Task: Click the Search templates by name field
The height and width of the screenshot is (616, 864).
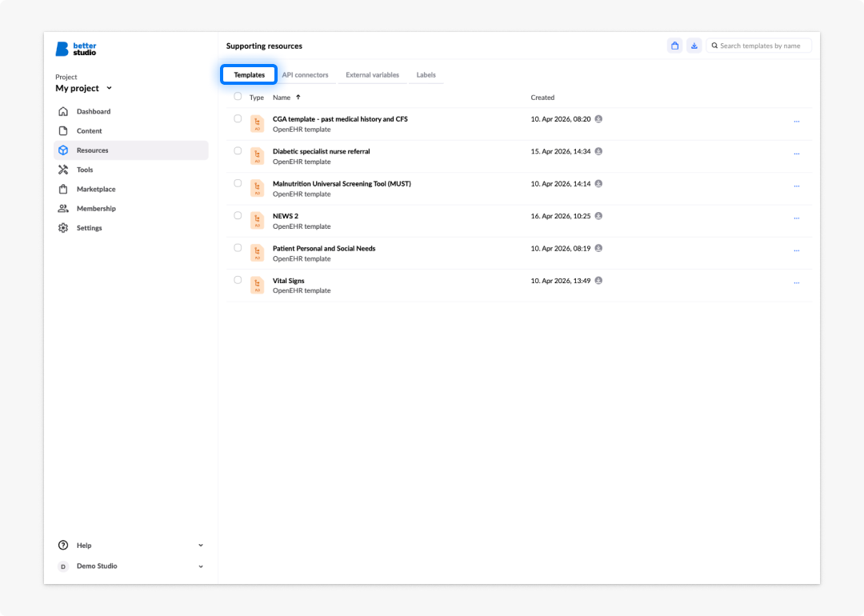Action: pos(758,46)
